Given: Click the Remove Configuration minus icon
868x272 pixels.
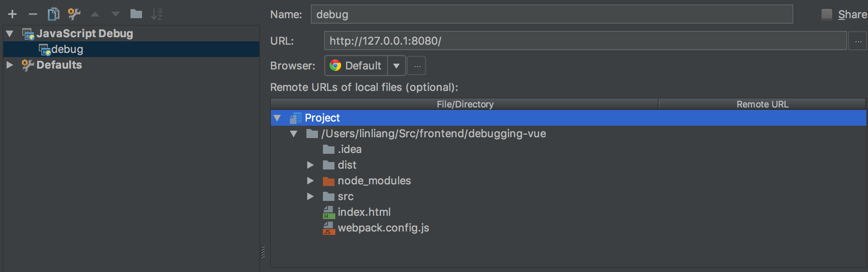Looking at the screenshot, I should click(x=33, y=14).
